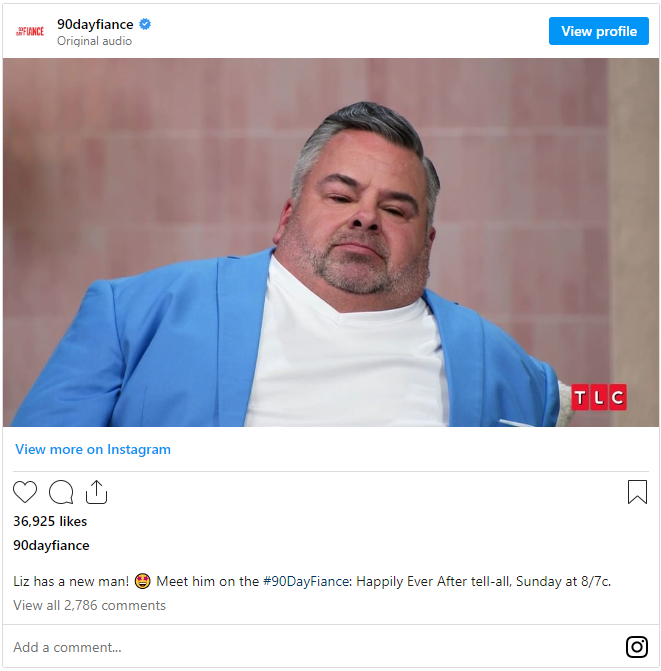Open the View more on Instagram link
This screenshot has height=671, width=661.
click(93, 449)
